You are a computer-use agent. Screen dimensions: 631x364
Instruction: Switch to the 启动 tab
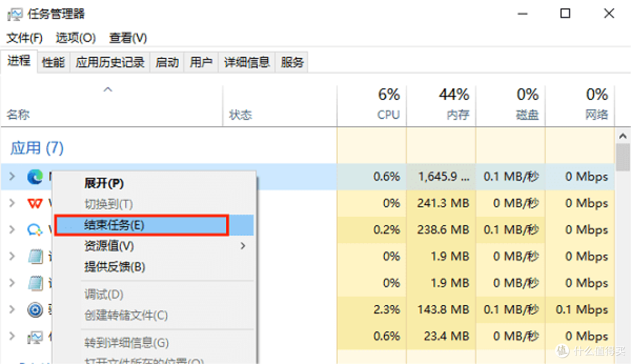coord(167,63)
